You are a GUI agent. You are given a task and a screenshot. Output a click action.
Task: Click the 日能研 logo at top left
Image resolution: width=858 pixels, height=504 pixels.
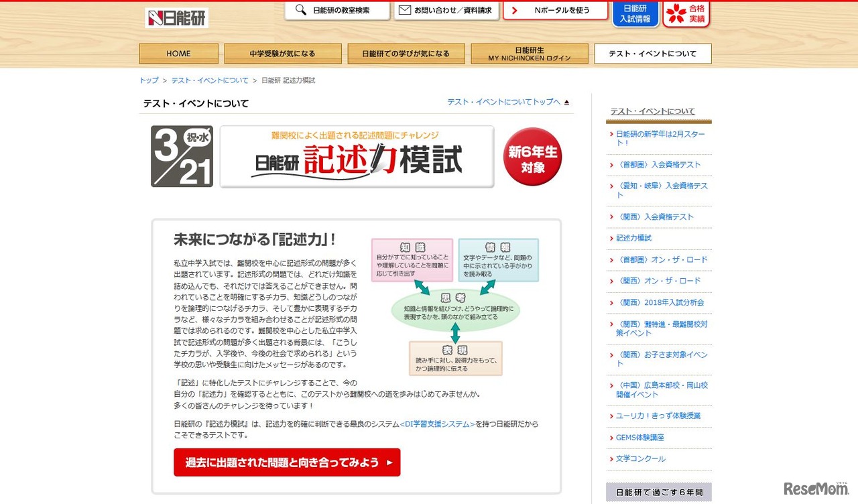176,18
